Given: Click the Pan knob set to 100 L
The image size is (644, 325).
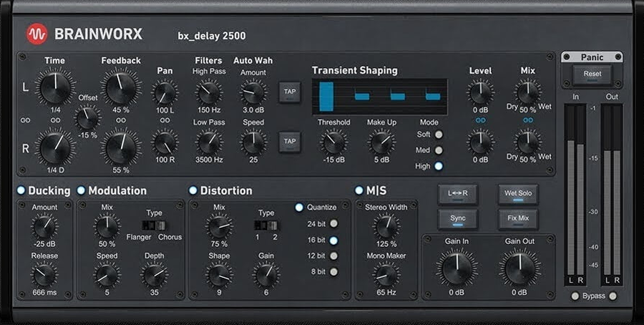Looking at the screenshot, I should point(165,93).
